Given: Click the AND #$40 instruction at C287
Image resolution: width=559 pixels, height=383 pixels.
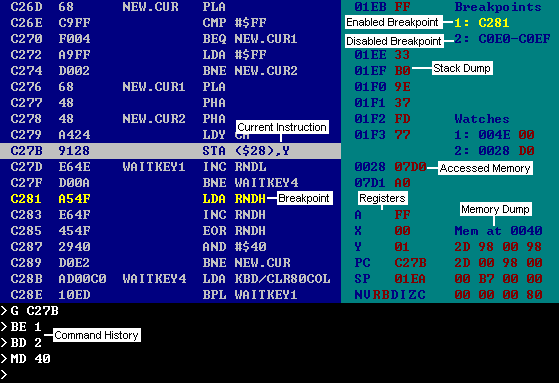Looking at the screenshot, I should click(x=234, y=247).
